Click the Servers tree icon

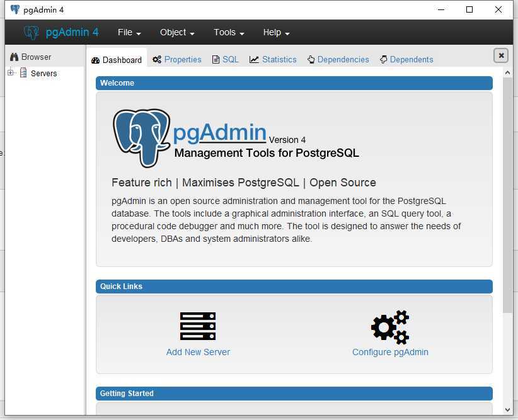23,72
